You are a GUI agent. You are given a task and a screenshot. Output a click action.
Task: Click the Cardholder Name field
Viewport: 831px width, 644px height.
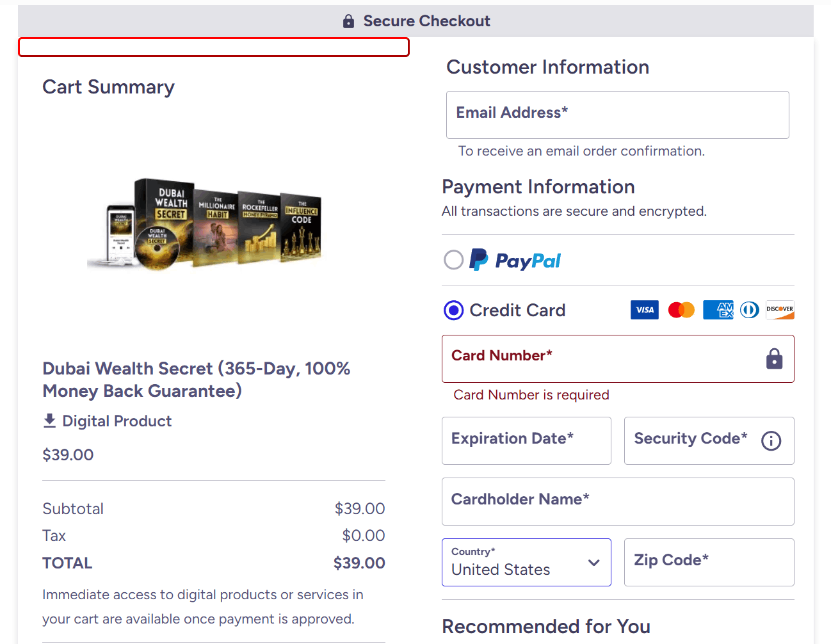tap(617, 501)
